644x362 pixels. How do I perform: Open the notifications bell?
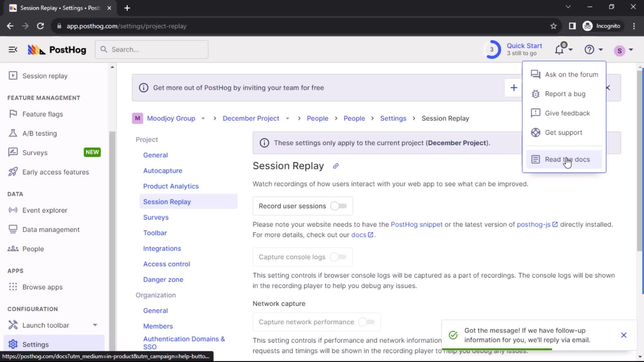pyautogui.click(x=559, y=50)
